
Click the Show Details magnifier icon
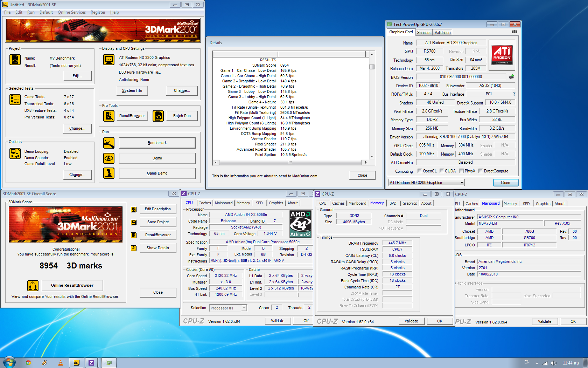[x=134, y=248]
